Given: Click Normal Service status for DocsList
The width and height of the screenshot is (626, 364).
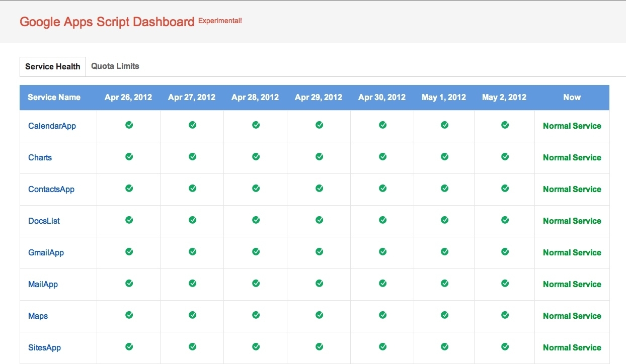Looking at the screenshot, I should pyautogui.click(x=572, y=221).
